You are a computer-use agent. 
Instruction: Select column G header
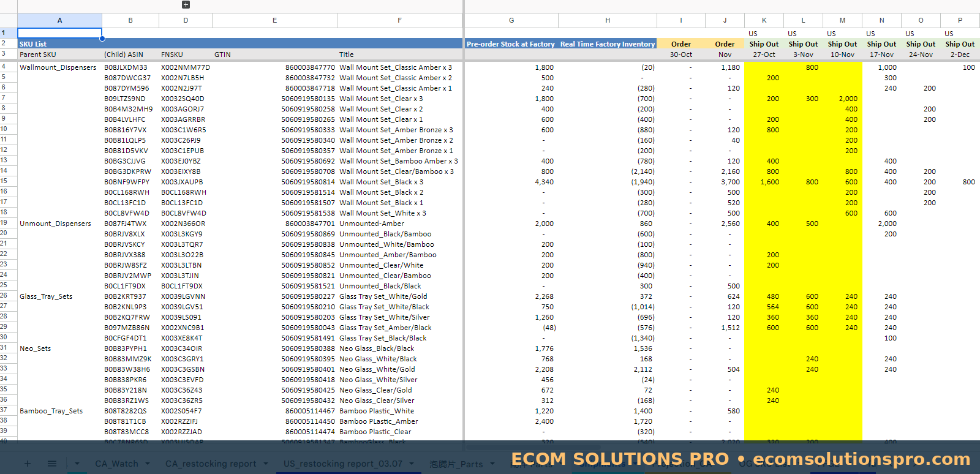511,20
